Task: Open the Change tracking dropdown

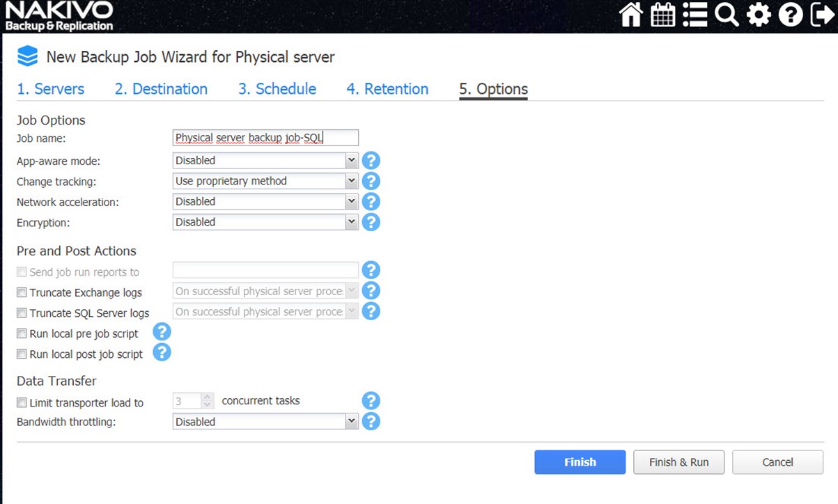Action: pyautogui.click(x=265, y=181)
